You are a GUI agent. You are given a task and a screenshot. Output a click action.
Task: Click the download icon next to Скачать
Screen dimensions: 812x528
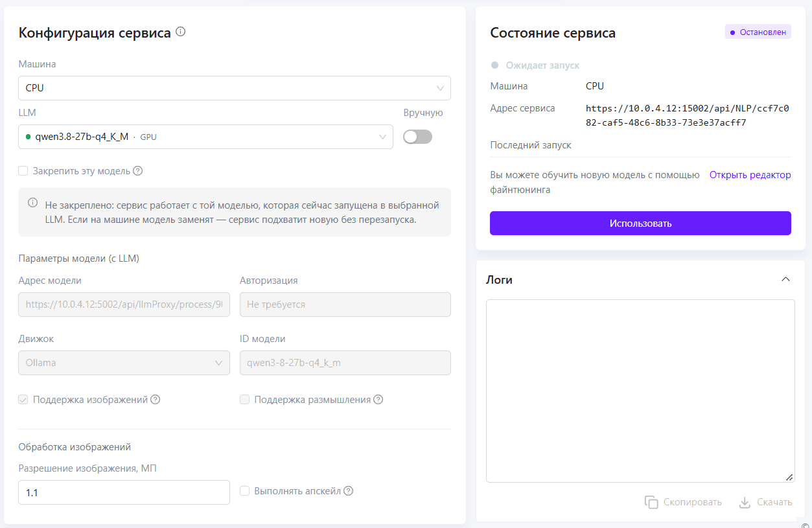click(745, 502)
